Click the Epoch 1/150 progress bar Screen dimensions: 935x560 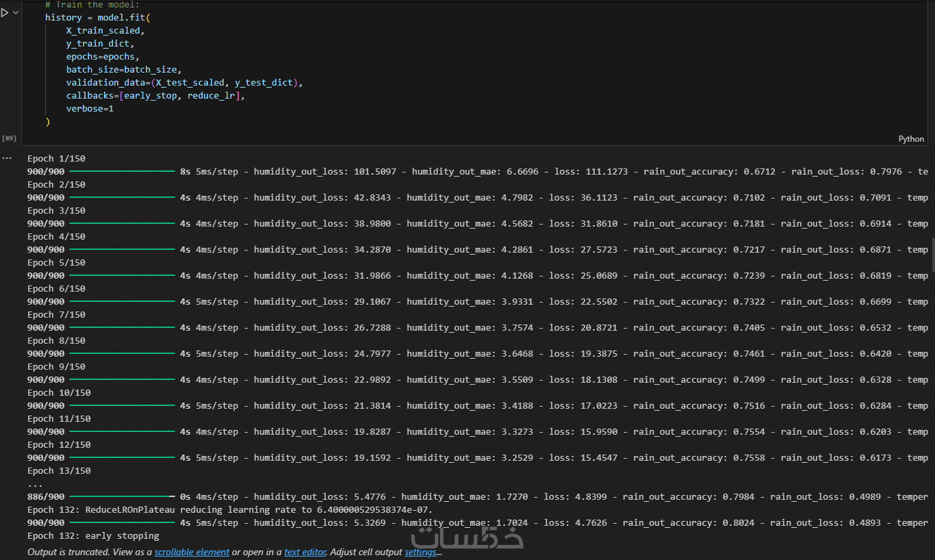pos(122,172)
